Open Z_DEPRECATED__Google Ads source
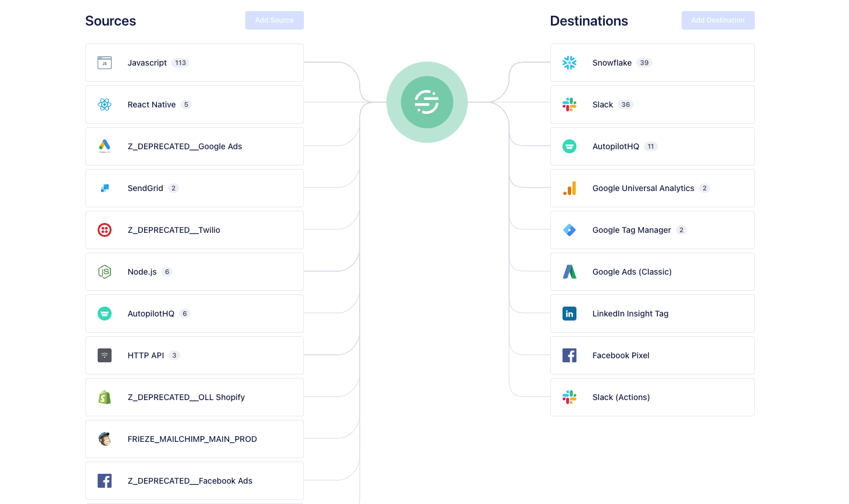The image size is (849, 504). (195, 146)
